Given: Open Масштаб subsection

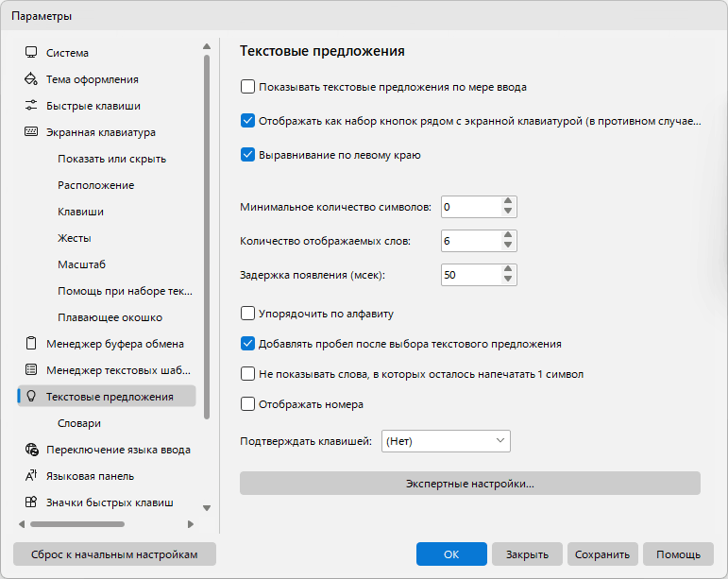Looking at the screenshot, I should pos(82,264).
